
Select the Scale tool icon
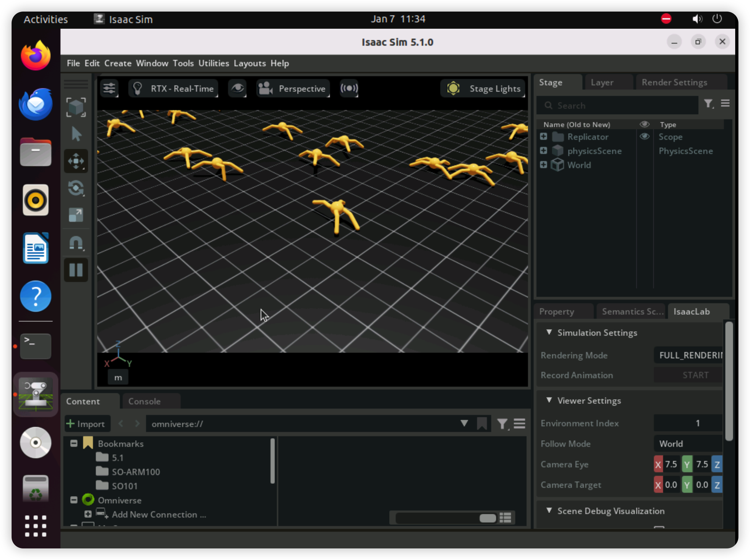click(76, 215)
